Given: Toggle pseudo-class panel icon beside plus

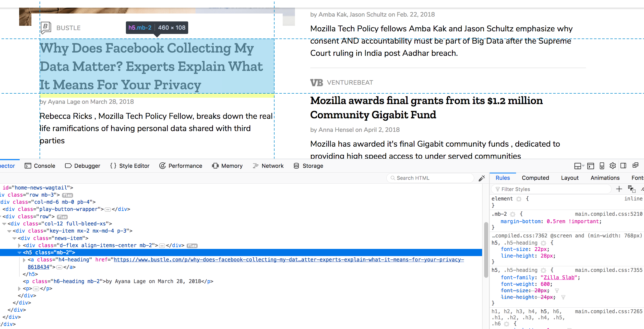Looking at the screenshot, I should tap(632, 189).
